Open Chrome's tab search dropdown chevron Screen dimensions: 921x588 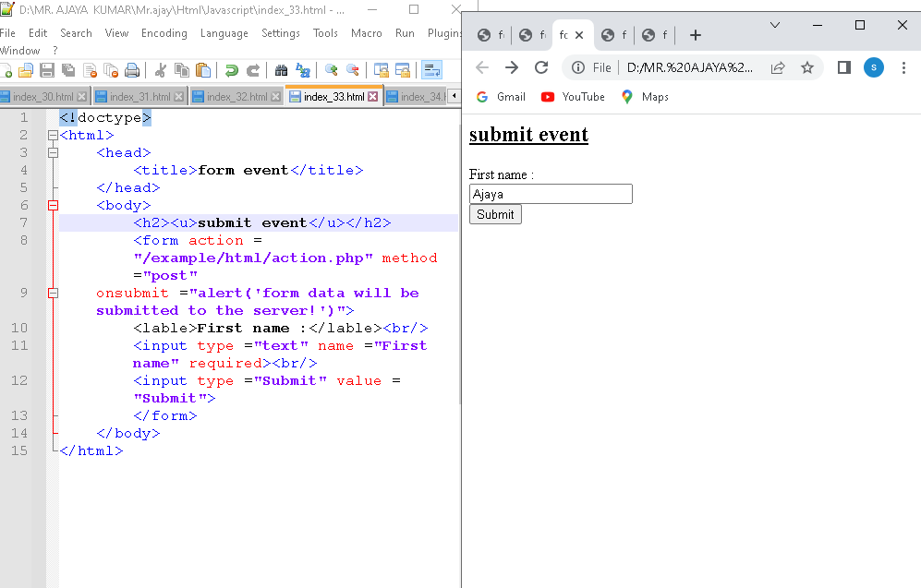click(x=775, y=25)
